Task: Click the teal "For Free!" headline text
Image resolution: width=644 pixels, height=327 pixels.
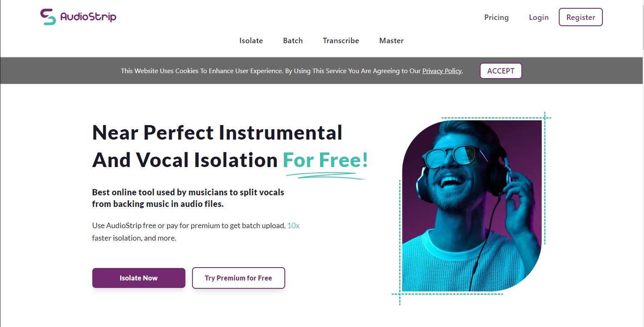Action: [325, 160]
